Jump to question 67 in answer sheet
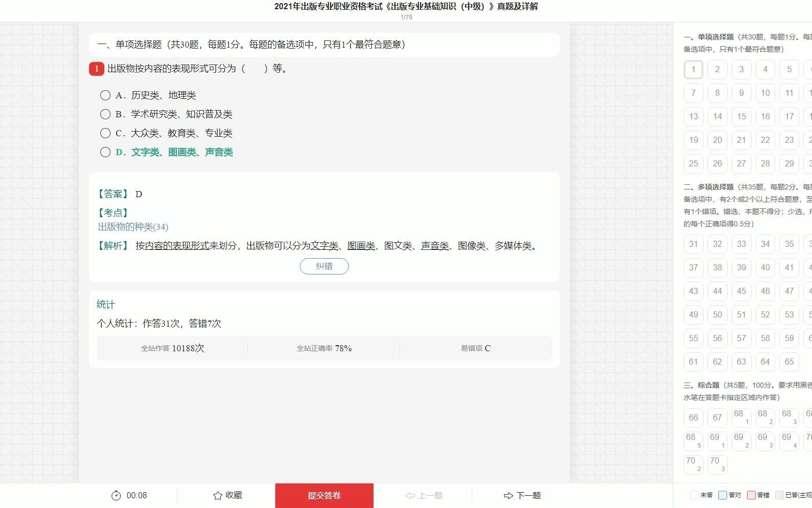This screenshot has height=508, width=812. coord(717,418)
